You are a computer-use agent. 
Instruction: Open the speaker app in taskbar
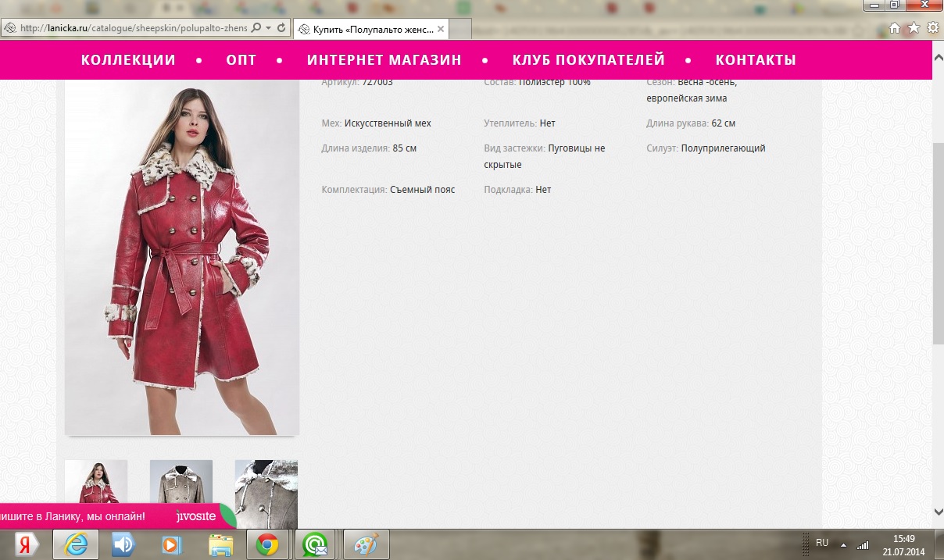point(123,544)
